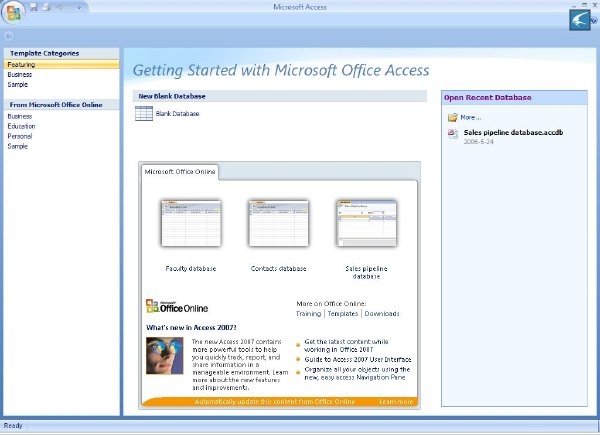The height and width of the screenshot is (435, 600).
Task: Open Get the latest content link
Action: pyautogui.click(x=346, y=345)
